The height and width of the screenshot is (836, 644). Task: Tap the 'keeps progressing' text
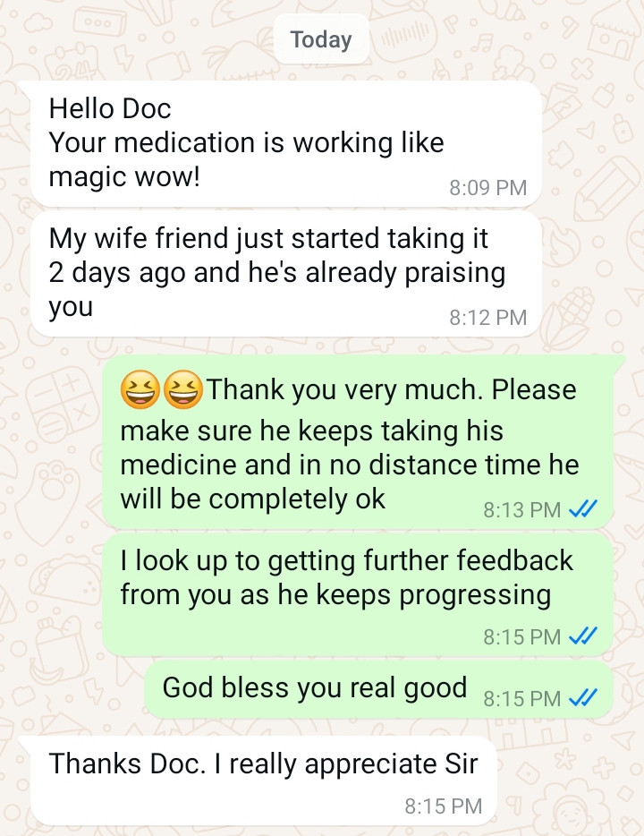pos(434,595)
